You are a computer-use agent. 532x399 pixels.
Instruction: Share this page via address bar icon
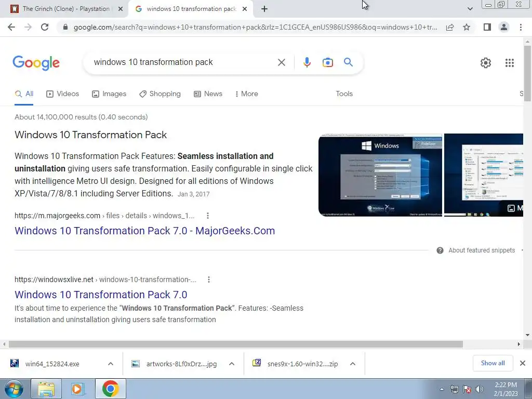[x=450, y=27]
